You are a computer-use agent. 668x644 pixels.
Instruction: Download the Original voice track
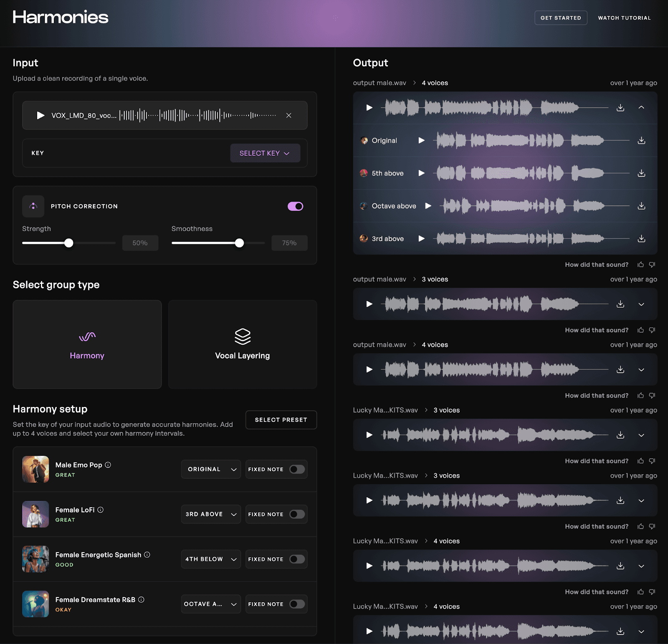tap(641, 140)
